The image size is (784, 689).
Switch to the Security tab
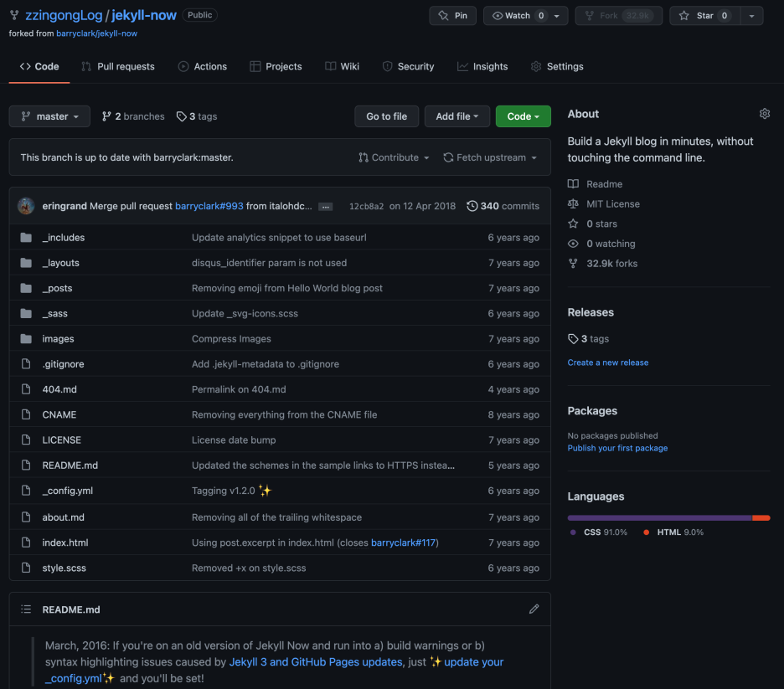pos(408,66)
